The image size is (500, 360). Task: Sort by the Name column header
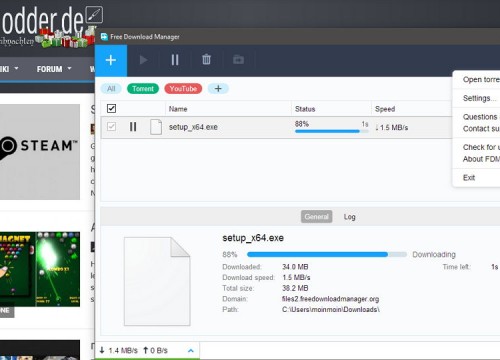click(x=178, y=109)
